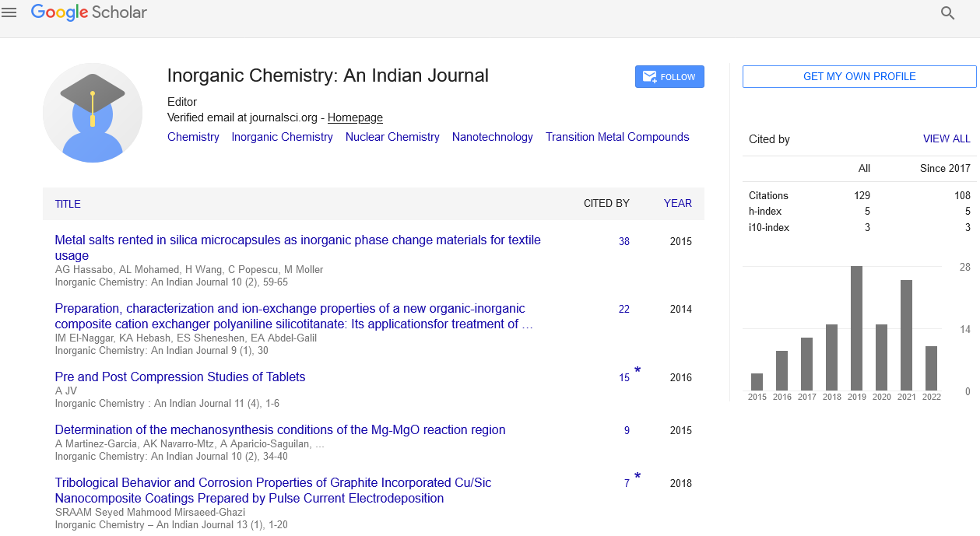Click the graduation cap profile avatar
980x536 pixels.
(93, 113)
